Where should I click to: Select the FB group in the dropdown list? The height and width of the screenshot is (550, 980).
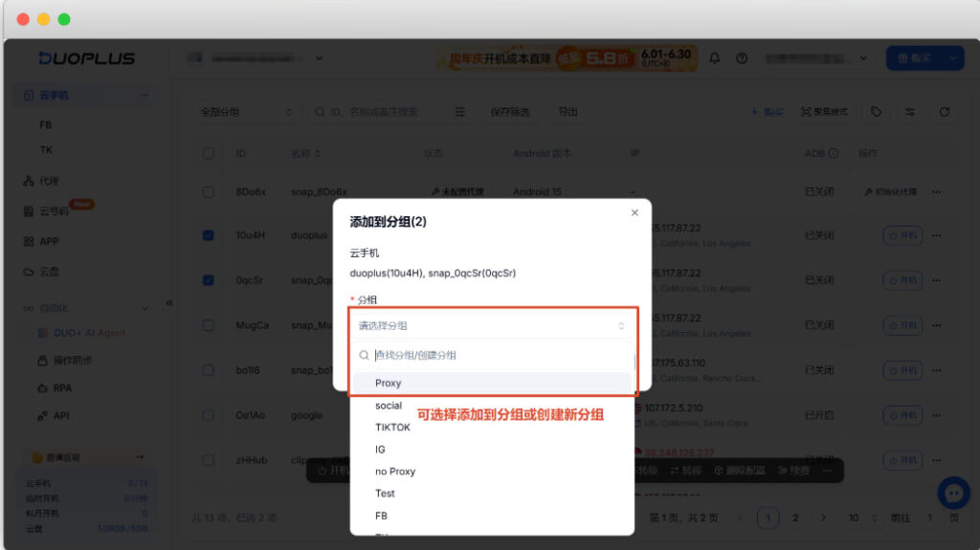pos(493,516)
